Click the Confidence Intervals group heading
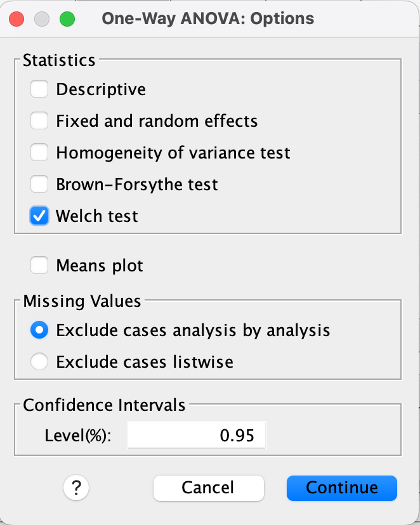This screenshot has width=420, height=525. [104, 405]
